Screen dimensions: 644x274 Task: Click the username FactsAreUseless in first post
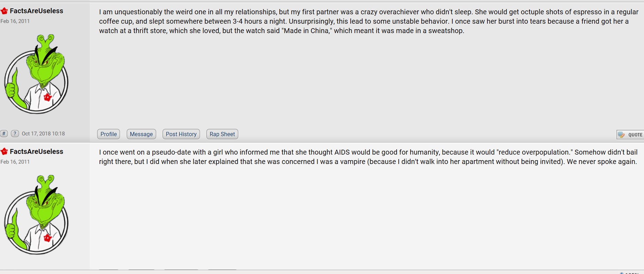pos(37,11)
